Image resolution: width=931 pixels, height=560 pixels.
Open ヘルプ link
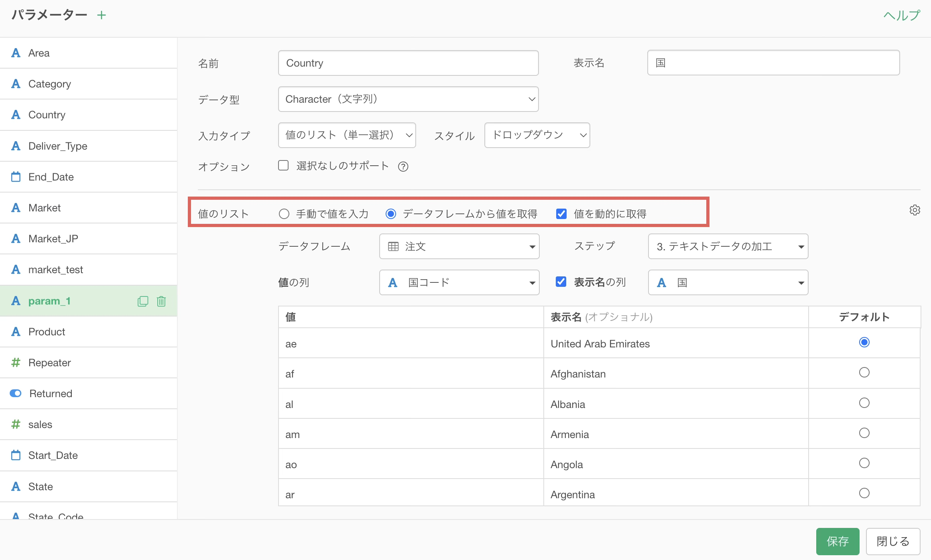point(902,15)
